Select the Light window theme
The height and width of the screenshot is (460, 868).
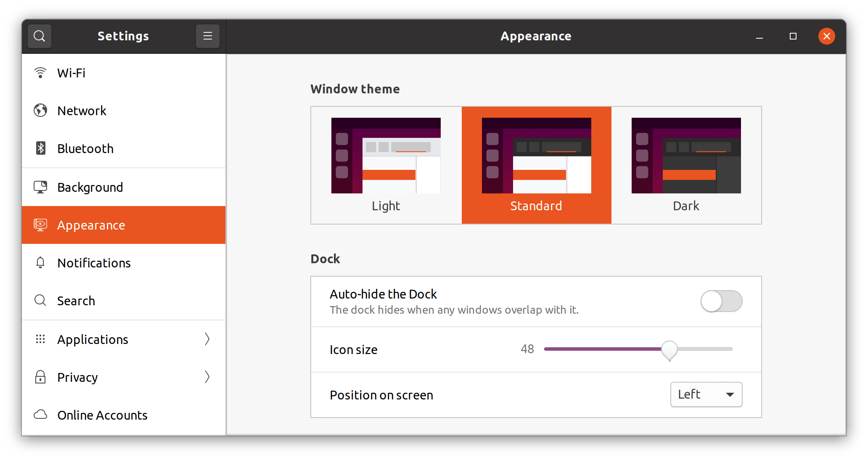coord(385,164)
